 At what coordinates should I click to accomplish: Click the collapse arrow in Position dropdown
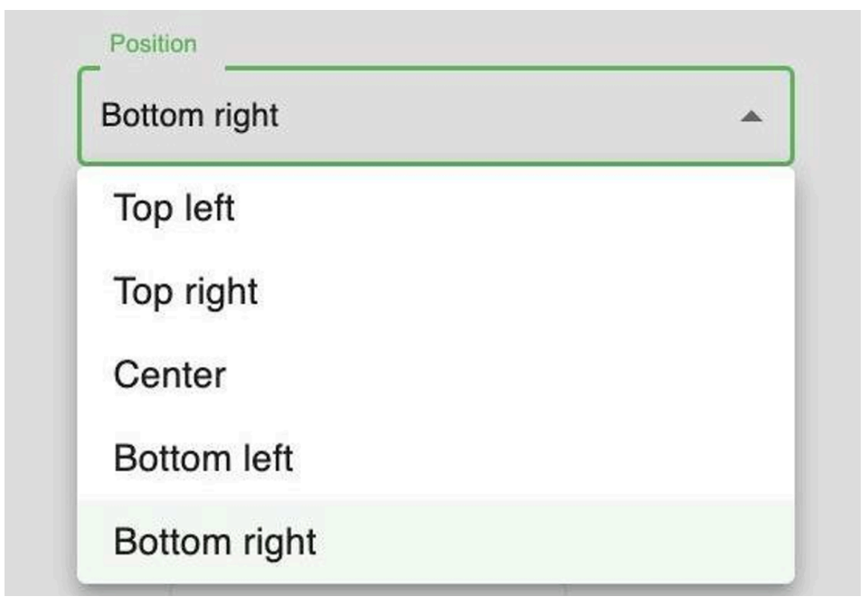click(x=752, y=117)
